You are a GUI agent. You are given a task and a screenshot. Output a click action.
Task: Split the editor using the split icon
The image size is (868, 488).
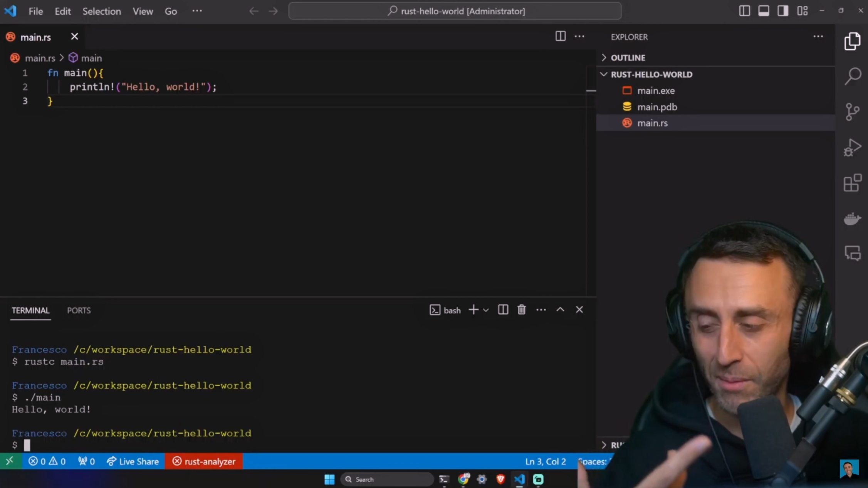(560, 36)
